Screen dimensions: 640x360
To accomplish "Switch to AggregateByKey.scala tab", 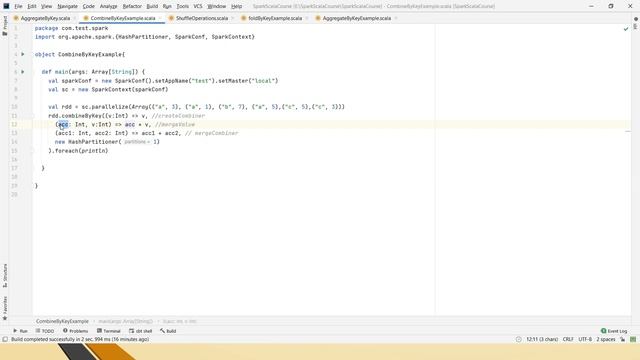I will tap(45, 18).
